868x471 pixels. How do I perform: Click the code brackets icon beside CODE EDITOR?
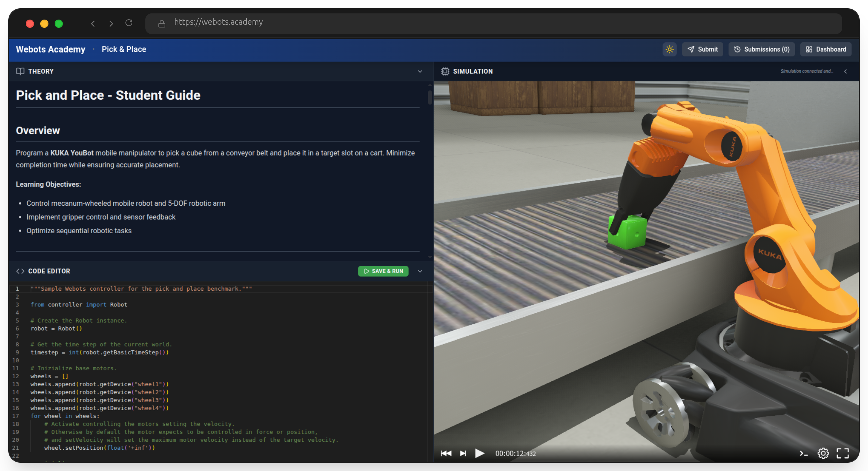[20, 271]
